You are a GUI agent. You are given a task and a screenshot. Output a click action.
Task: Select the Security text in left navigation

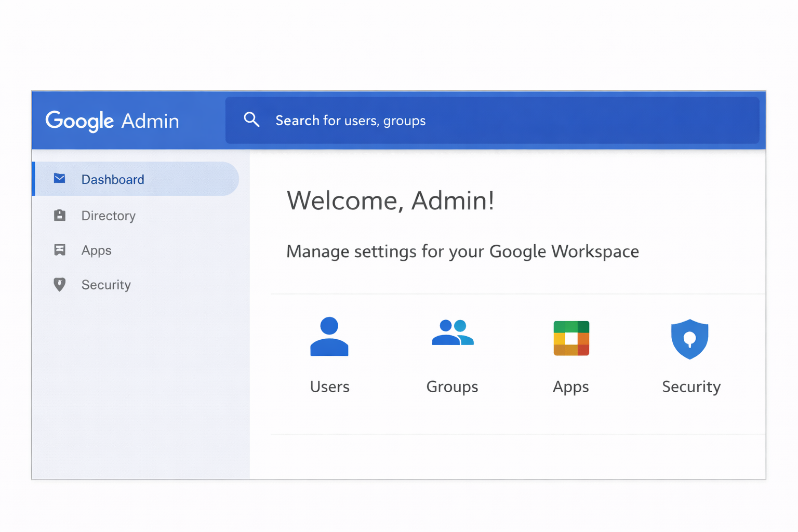pos(106,285)
